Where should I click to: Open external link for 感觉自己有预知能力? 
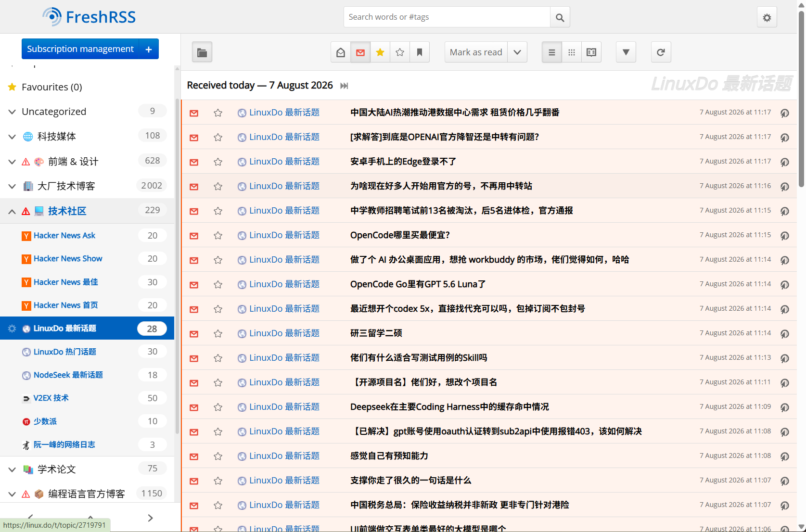(784, 456)
